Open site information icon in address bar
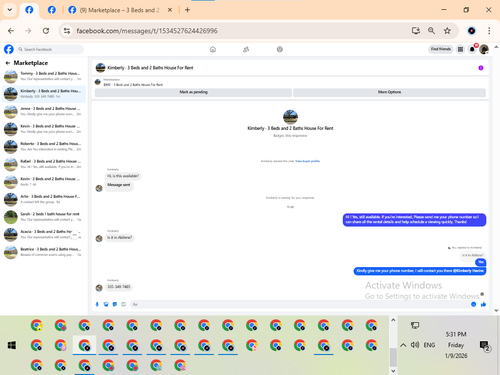Image resolution: width=500 pixels, height=375 pixels. point(67,31)
